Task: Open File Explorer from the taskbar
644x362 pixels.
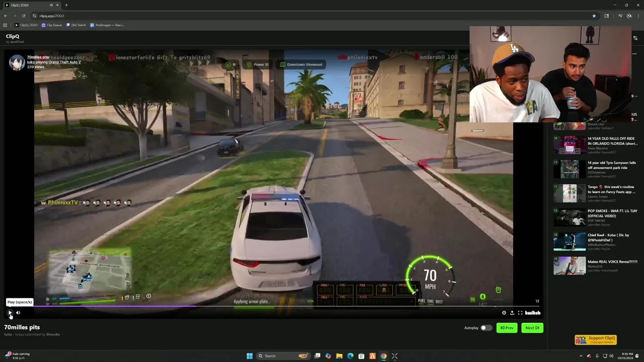Action: 339,356
